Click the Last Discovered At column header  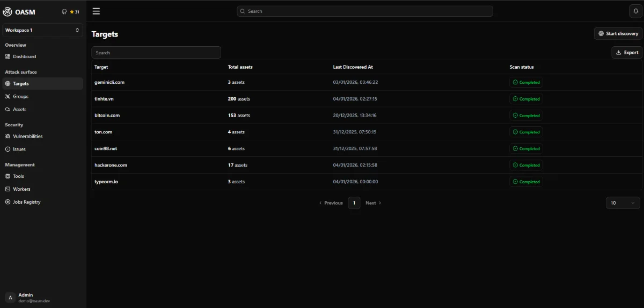point(353,67)
